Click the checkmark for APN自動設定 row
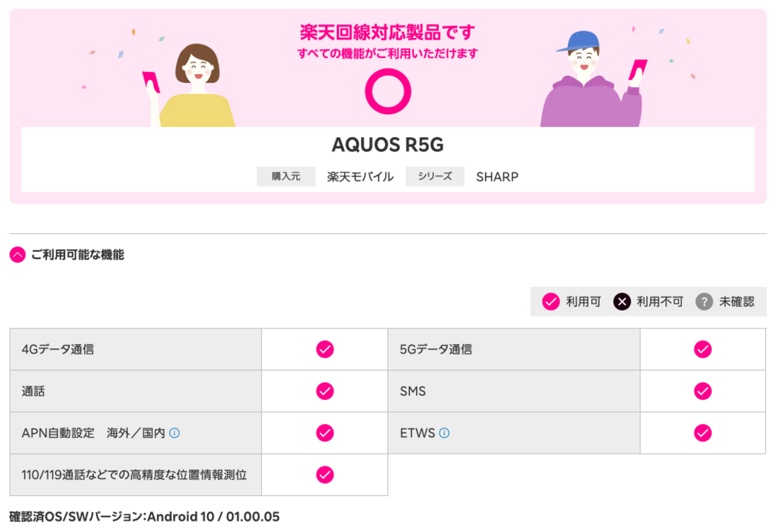777x532 pixels. (325, 433)
